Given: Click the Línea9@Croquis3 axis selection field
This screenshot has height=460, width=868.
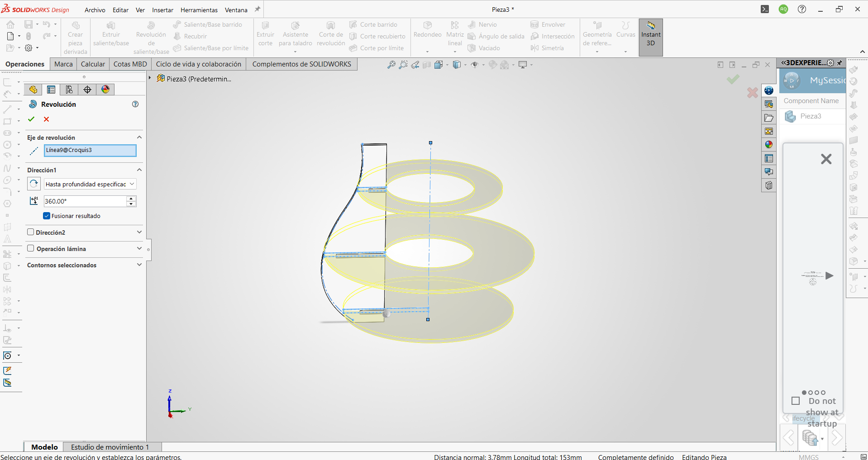Looking at the screenshot, I should [x=90, y=150].
